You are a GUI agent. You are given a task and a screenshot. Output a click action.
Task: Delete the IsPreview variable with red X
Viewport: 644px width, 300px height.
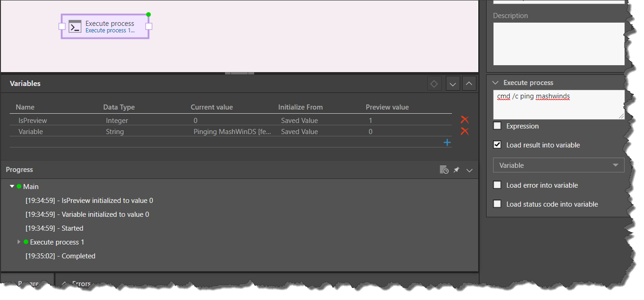[464, 120]
